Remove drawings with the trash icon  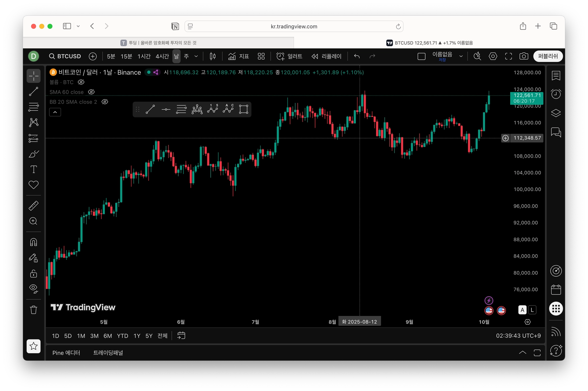coord(33,310)
